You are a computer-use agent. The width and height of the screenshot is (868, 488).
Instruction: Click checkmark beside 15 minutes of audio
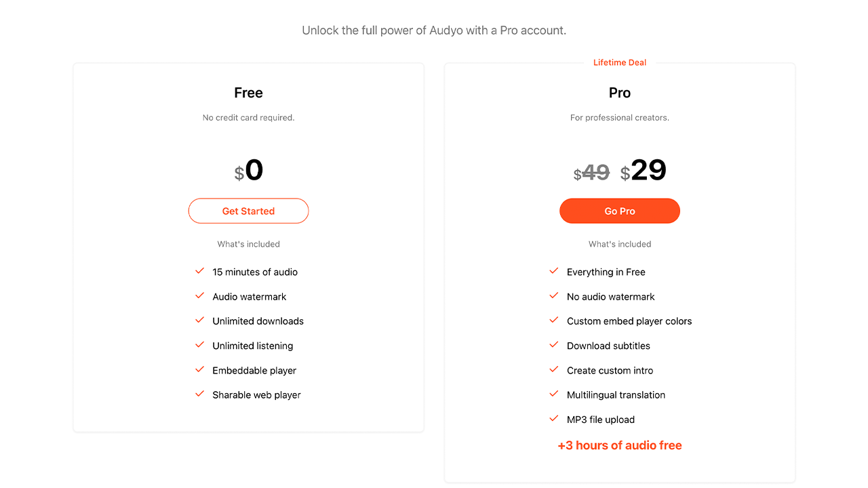pyautogui.click(x=199, y=271)
